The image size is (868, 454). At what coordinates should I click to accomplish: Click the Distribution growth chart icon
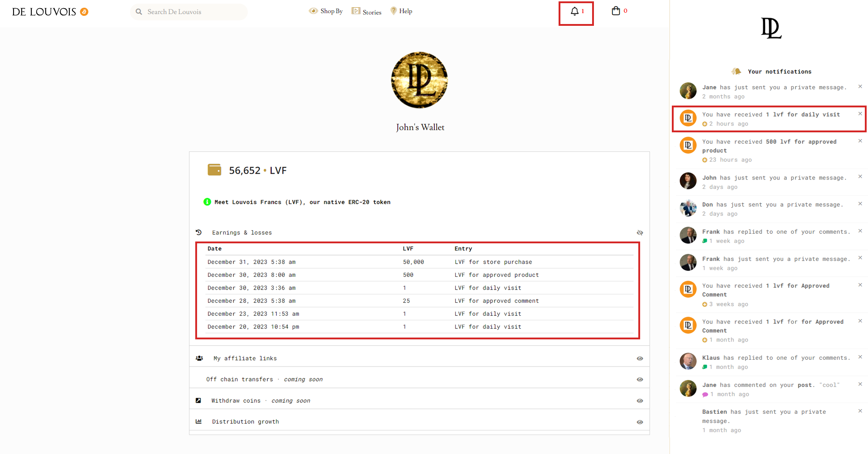[x=198, y=421]
